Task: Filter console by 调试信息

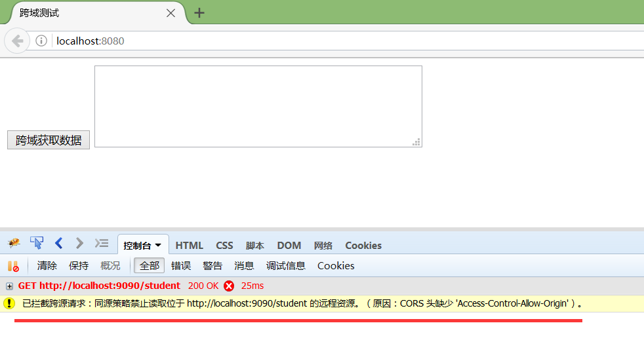Action: pos(285,265)
